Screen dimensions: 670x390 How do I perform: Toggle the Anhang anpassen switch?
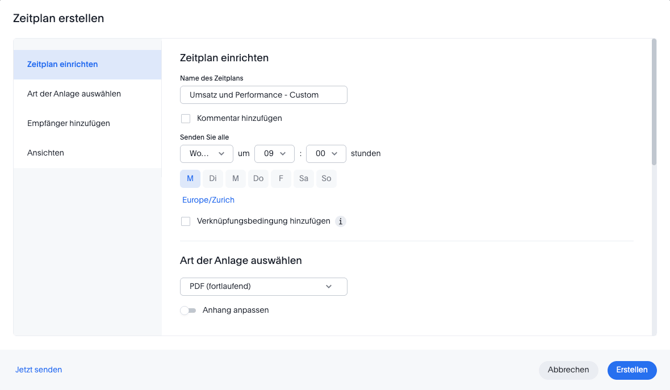(x=188, y=311)
